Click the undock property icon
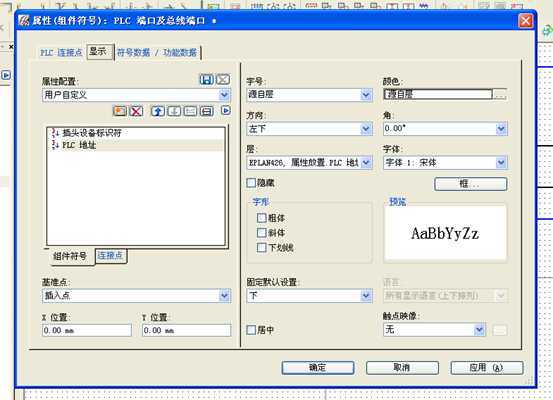This screenshot has height=400, width=553. click(x=190, y=111)
